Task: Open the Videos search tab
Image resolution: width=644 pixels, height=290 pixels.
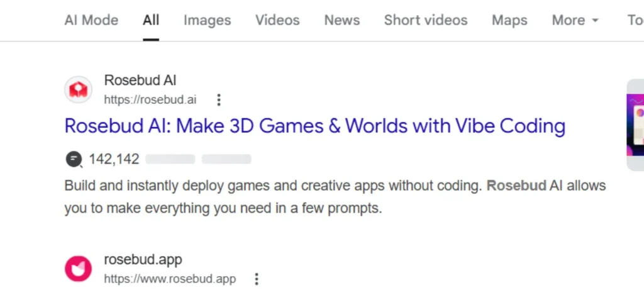Action: pos(277,20)
